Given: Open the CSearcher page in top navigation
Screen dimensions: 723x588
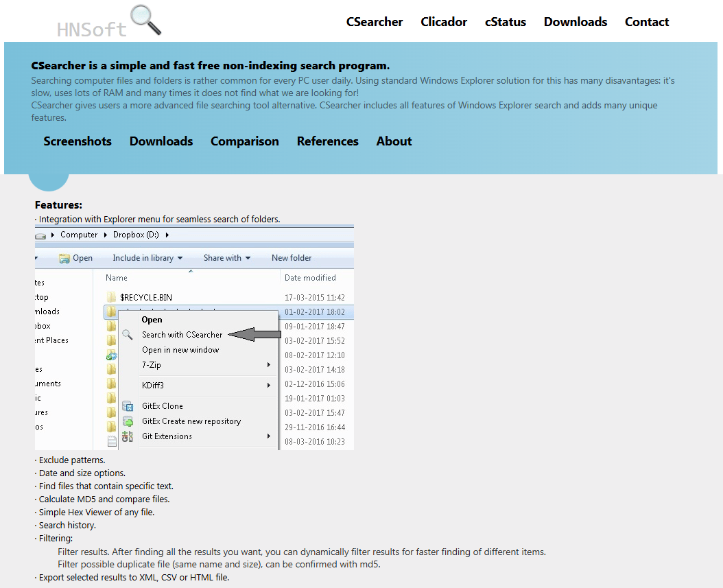Looking at the screenshot, I should coord(375,22).
